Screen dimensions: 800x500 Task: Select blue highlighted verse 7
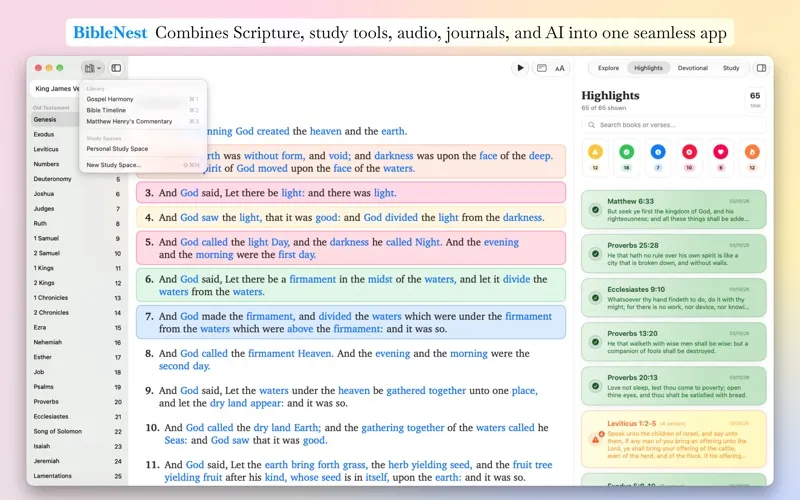(x=351, y=322)
